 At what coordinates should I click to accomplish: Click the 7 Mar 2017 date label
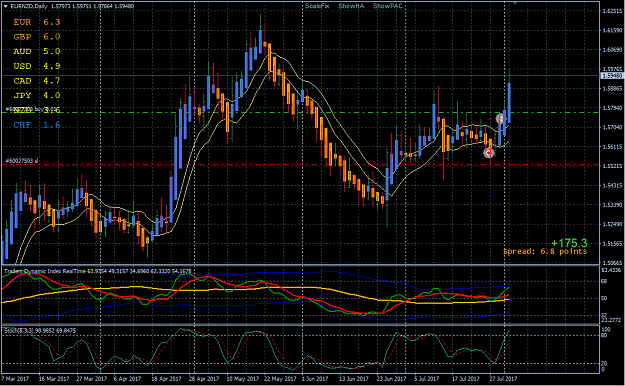[15, 379]
